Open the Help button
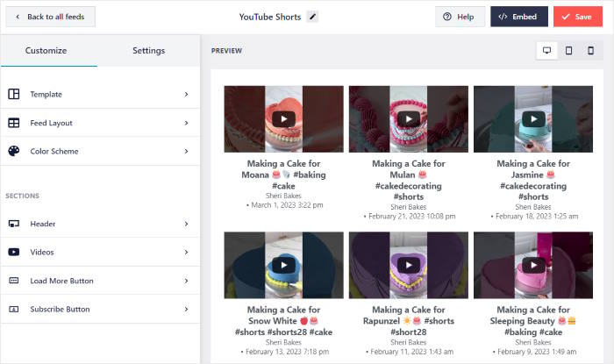Screen dimensions: 614x364 tap(460, 17)
